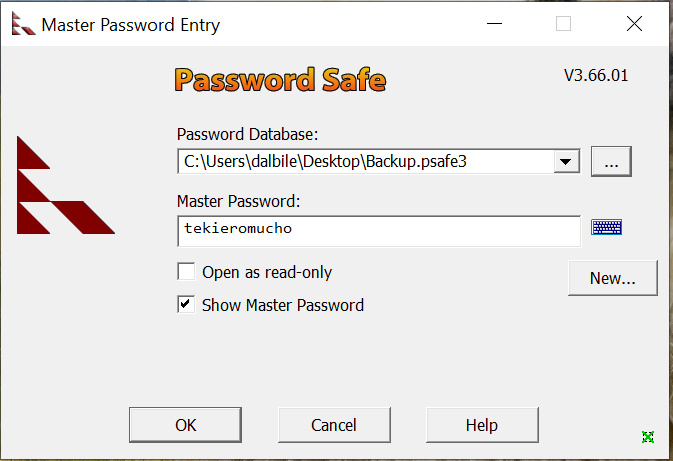The height and width of the screenshot is (461, 673).
Task: Uncheck Show Master Password
Action: point(186,304)
